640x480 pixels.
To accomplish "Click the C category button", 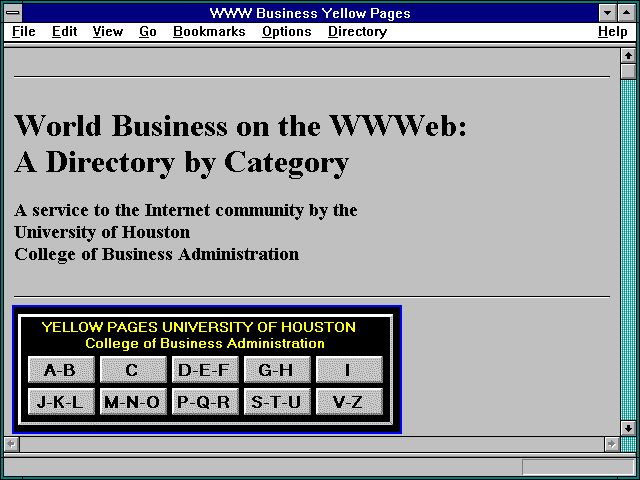I will pyautogui.click(x=133, y=369).
